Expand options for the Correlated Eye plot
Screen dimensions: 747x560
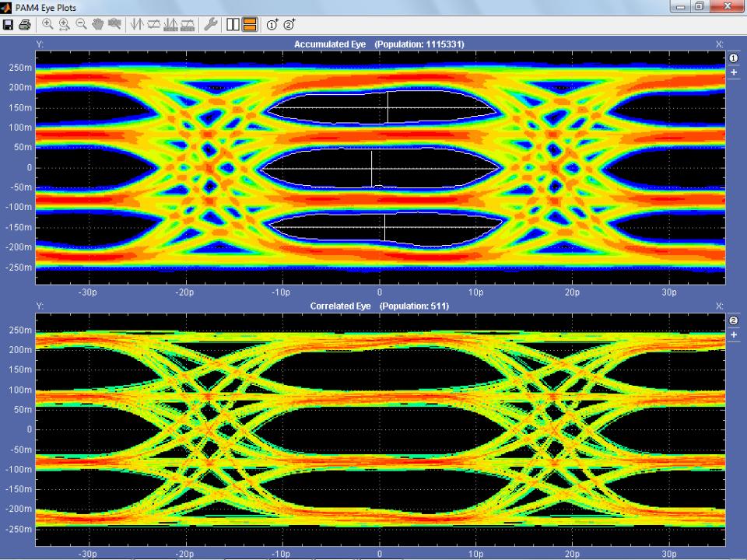pyautogui.click(x=734, y=335)
